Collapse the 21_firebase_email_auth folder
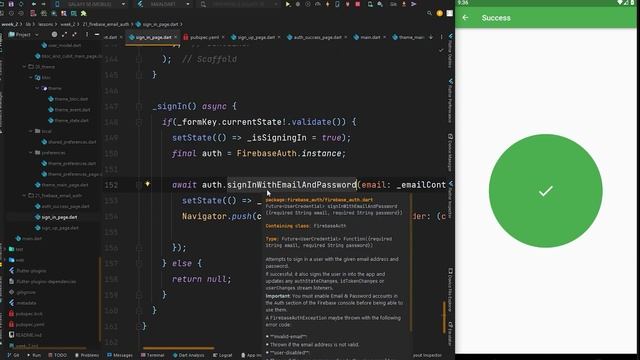 24,196
